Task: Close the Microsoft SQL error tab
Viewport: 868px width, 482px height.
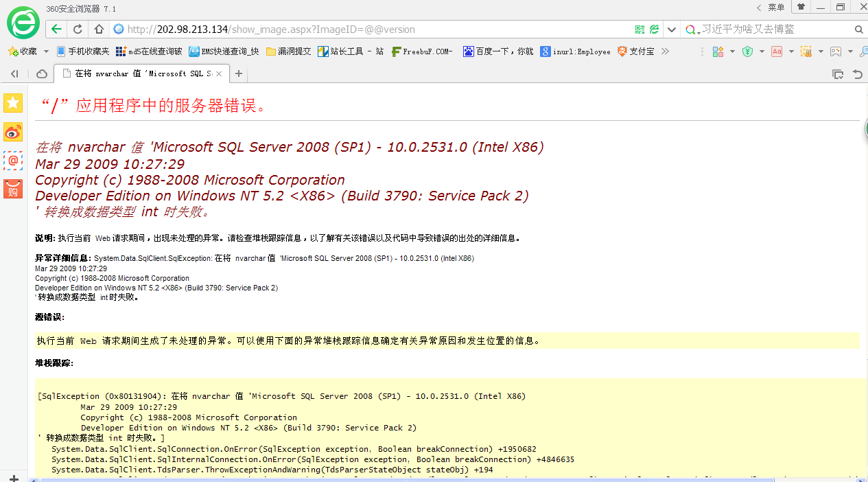Action: click(x=218, y=73)
